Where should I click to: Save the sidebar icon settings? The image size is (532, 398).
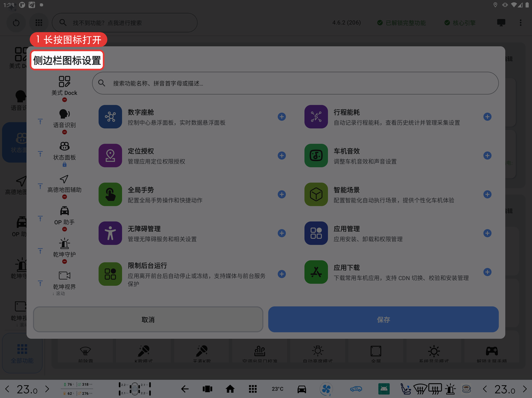click(384, 320)
